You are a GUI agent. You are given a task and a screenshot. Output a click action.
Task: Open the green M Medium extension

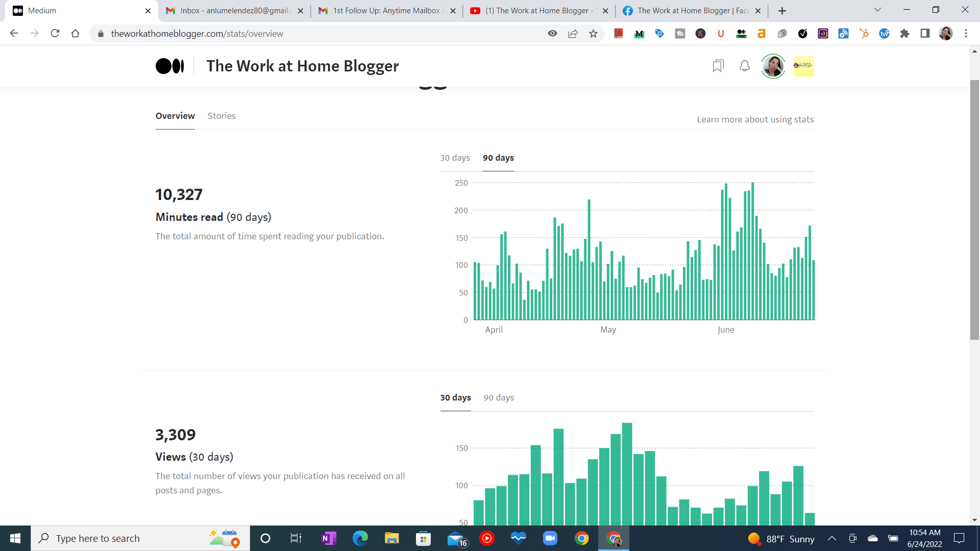pyautogui.click(x=639, y=34)
